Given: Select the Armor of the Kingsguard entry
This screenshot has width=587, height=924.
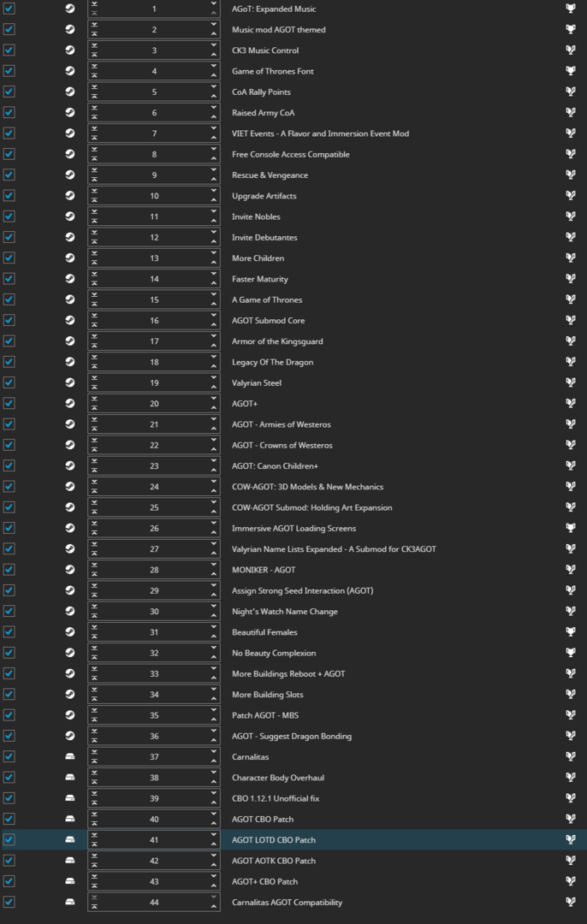Looking at the screenshot, I should (277, 341).
